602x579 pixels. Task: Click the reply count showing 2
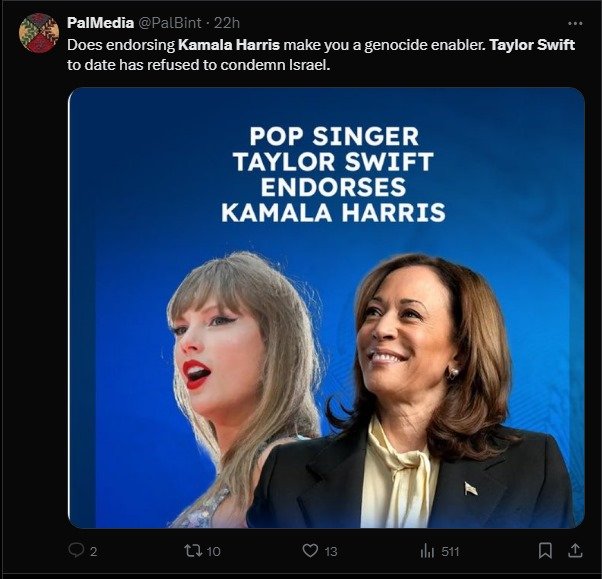pos(93,550)
